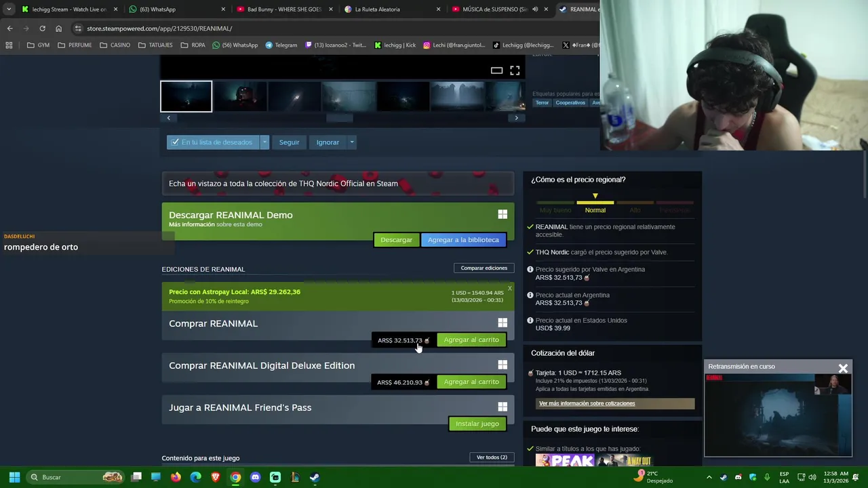Add REANIMAL standard edition to cart

pyautogui.click(x=471, y=340)
